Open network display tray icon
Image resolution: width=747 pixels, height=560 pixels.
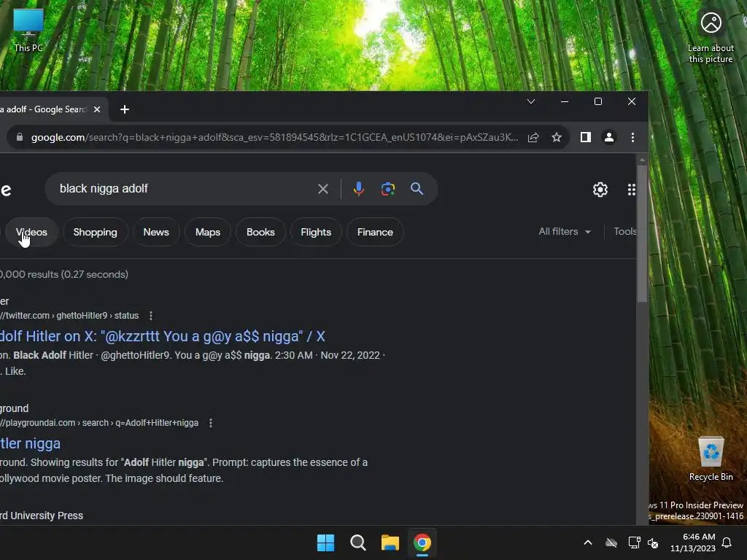click(634, 542)
